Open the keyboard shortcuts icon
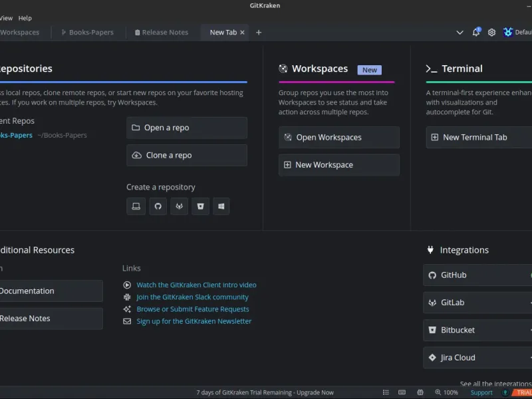The width and height of the screenshot is (532, 399). [x=402, y=392]
